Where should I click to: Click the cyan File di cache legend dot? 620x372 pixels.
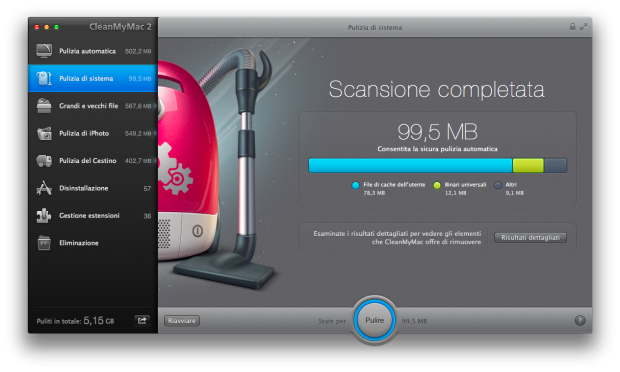(x=355, y=185)
